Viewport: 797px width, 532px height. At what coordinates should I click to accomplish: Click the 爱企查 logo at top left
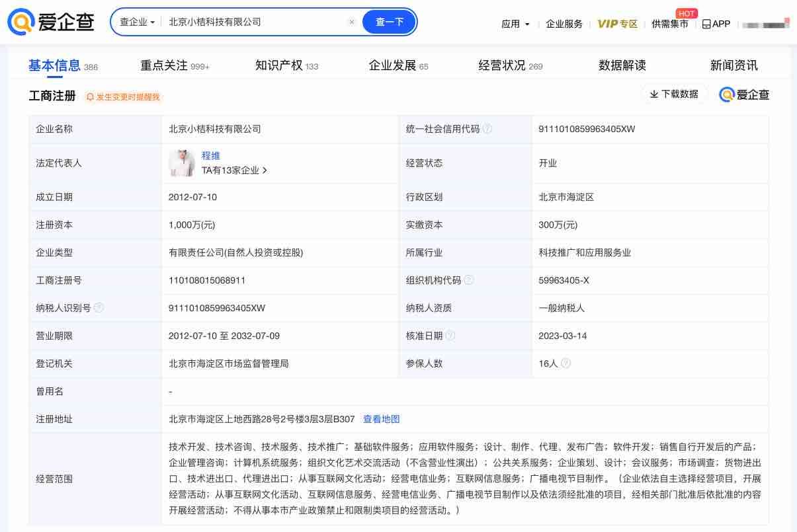[52, 22]
